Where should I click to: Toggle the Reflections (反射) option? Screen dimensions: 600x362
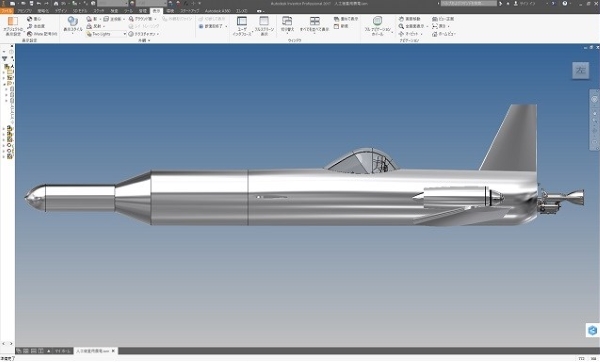94,26
